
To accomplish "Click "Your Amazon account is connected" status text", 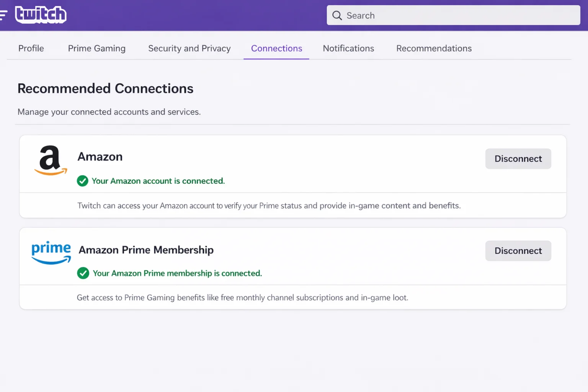I will click(158, 181).
